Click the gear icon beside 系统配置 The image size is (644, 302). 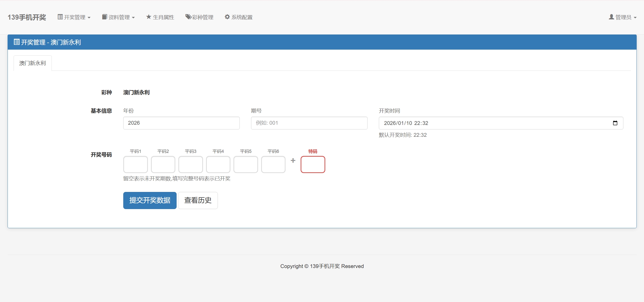(227, 17)
